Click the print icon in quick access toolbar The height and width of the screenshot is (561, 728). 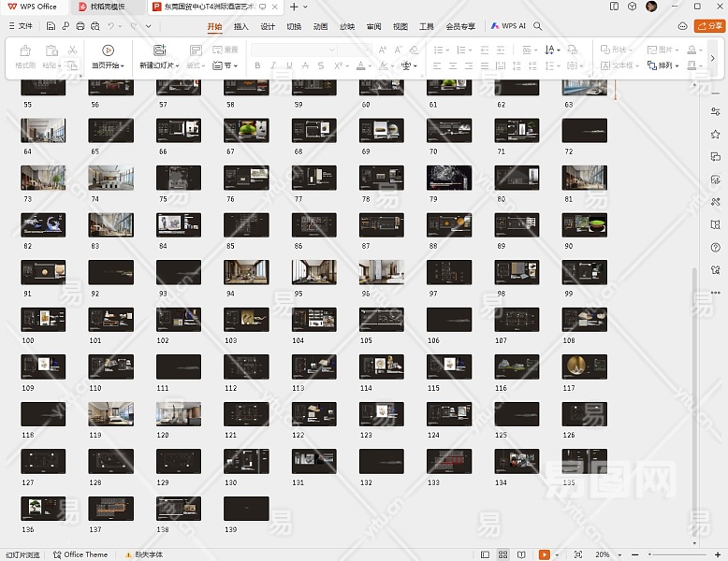pos(80,26)
